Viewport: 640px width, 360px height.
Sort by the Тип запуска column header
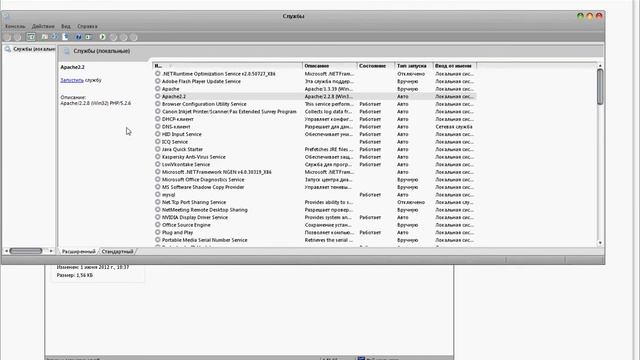point(414,66)
